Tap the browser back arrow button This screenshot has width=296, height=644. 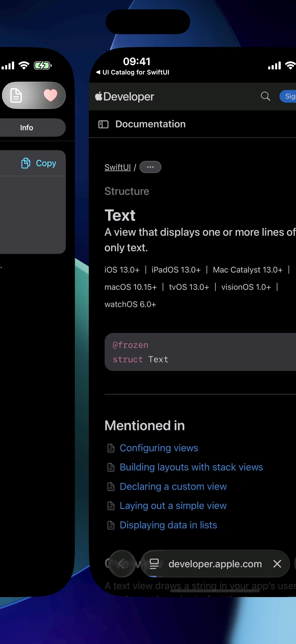pos(122,564)
